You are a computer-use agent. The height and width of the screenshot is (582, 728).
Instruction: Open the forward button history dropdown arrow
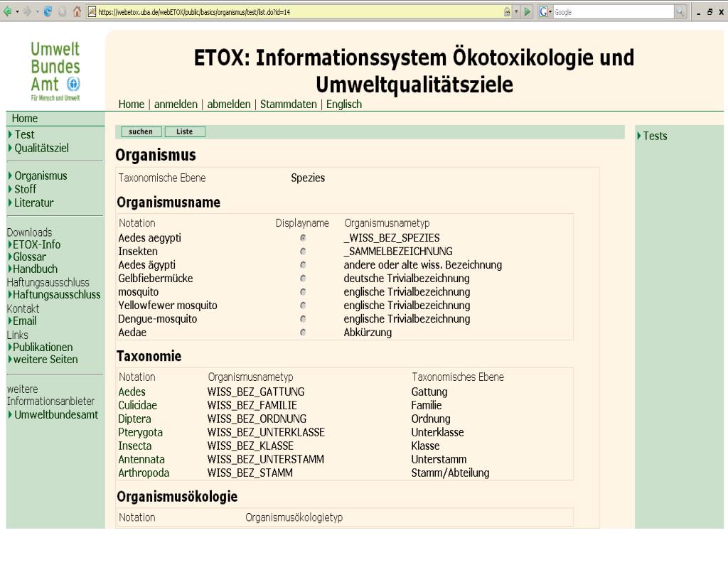(37, 12)
